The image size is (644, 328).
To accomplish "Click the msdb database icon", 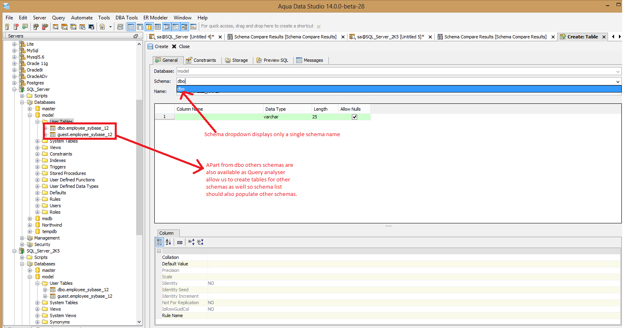I will tap(38, 219).
